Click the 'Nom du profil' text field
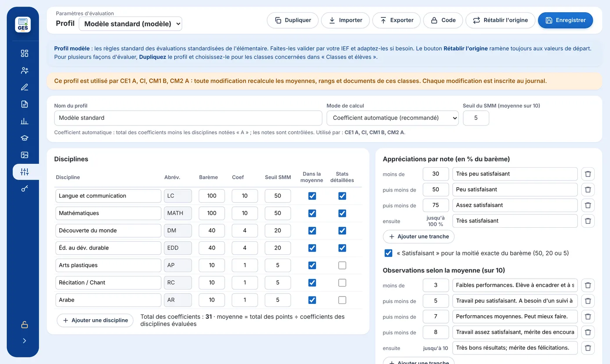 188,118
